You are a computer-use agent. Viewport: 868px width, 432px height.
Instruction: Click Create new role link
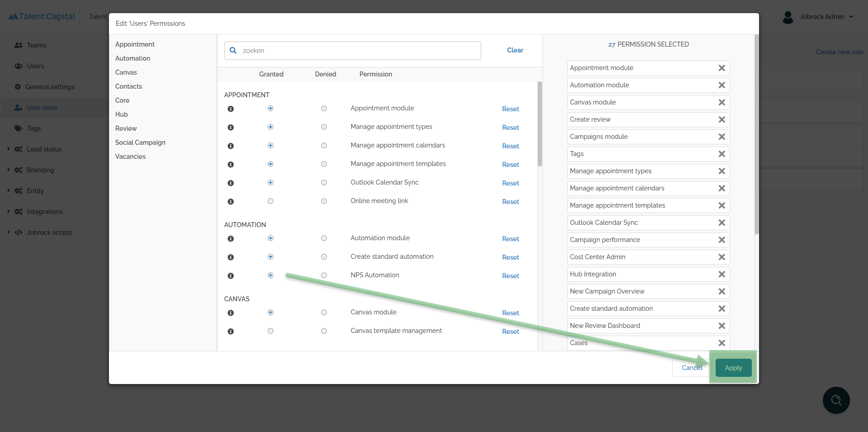[x=840, y=52]
